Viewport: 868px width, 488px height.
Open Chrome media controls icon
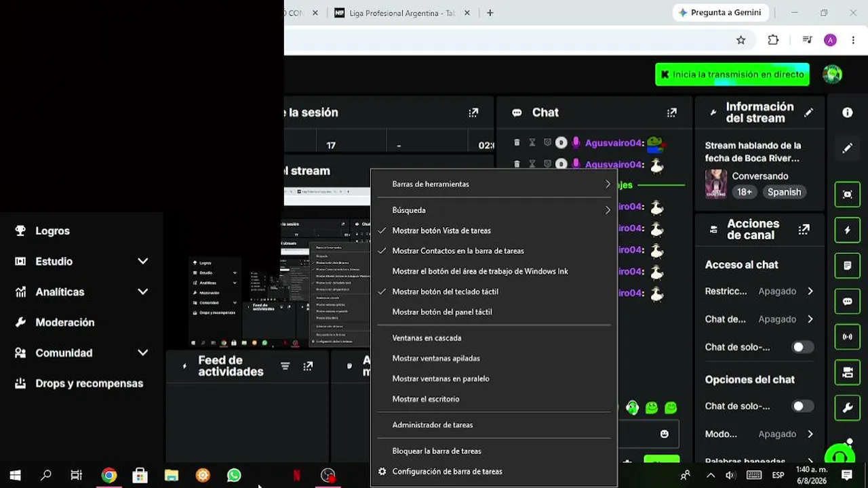coord(807,40)
